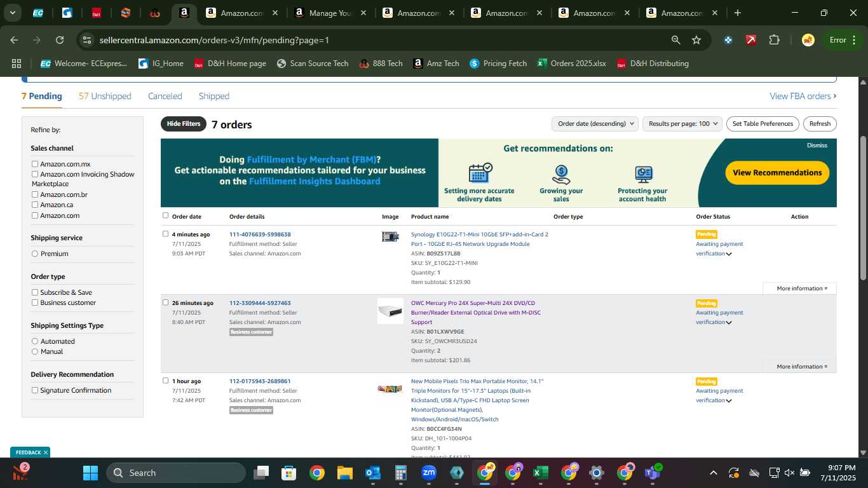Image resolution: width=868 pixels, height=488 pixels.
Task: Open the Amz Tech bookmark
Action: click(436, 64)
